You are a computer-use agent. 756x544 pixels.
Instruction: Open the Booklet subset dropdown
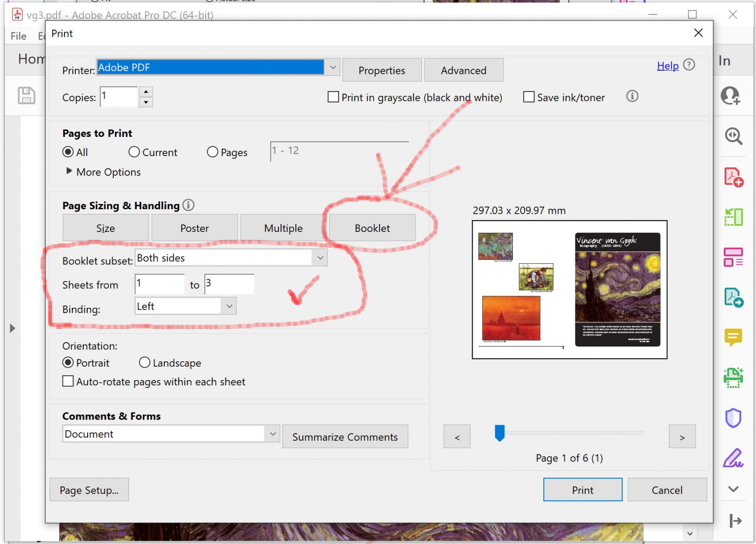point(320,257)
